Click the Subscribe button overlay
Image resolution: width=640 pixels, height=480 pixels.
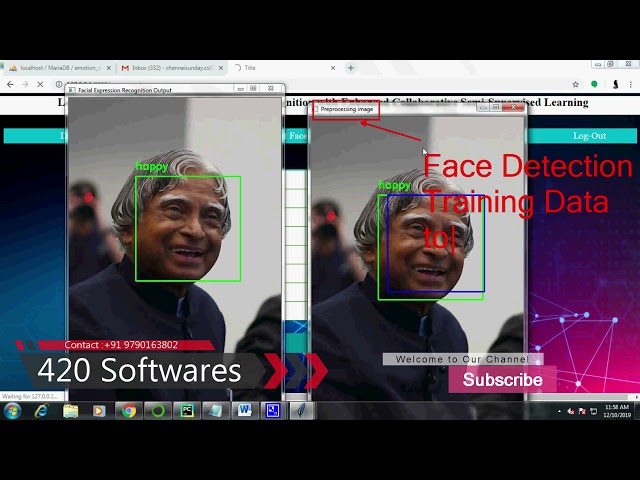click(x=502, y=380)
